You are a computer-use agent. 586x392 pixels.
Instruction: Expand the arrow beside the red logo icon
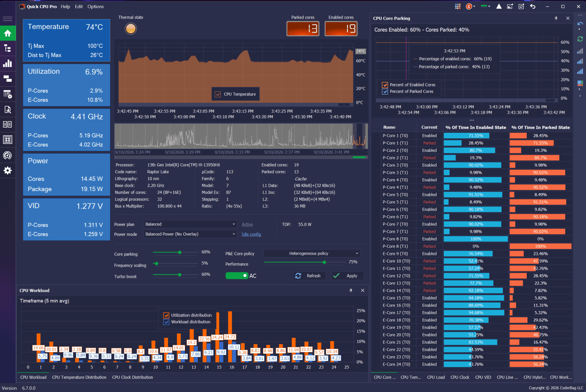(474, 6)
